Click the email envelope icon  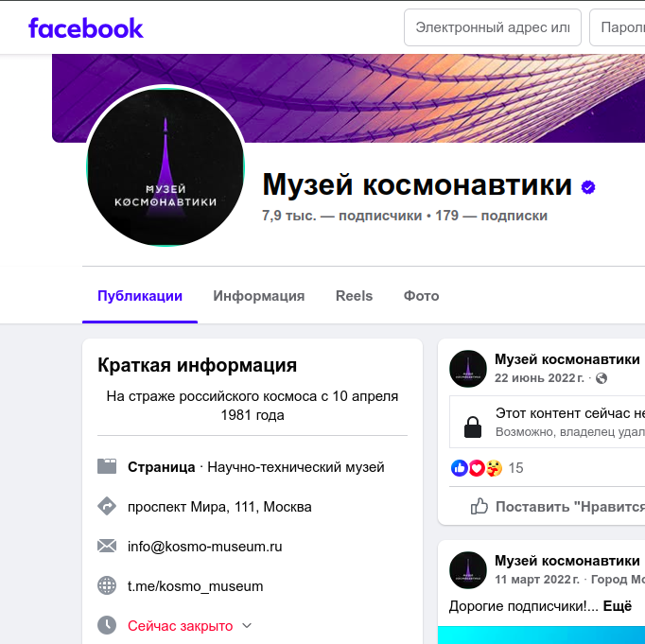[107, 547]
